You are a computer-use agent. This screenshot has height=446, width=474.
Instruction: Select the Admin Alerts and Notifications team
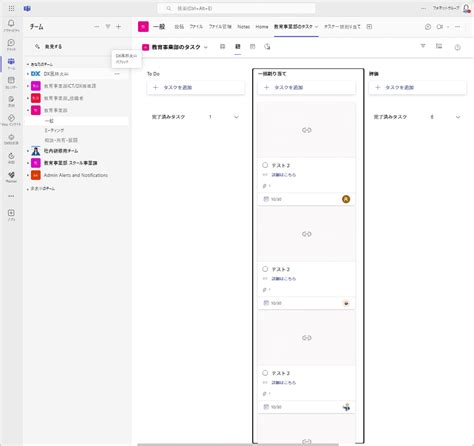tap(76, 175)
